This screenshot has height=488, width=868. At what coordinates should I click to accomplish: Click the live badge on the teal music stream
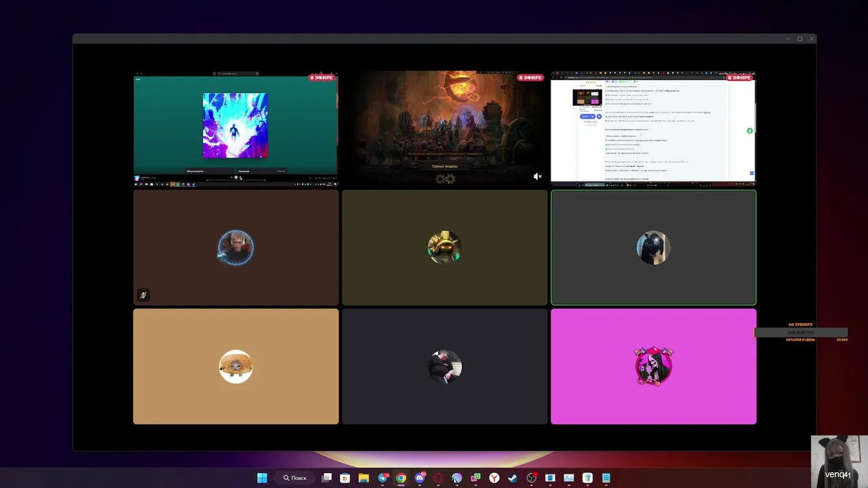(321, 77)
